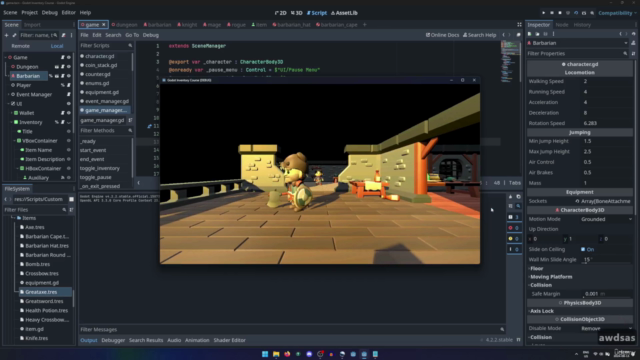
Task: Uncheck Slide on Ceiling checkbox
Action: (x=583, y=249)
